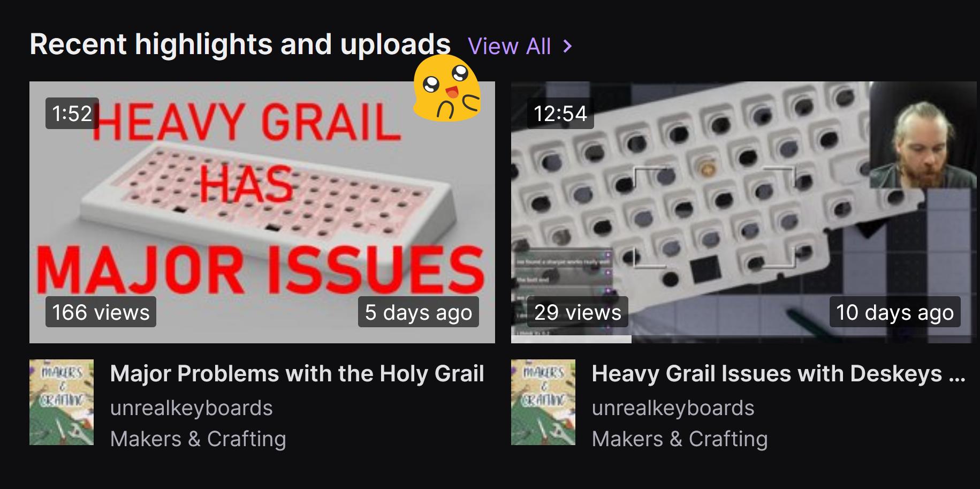Viewport: 980px width, 489px height.
Task: Click the streamer webcam overlay in second thumbnail
Action: click(923, 135)
